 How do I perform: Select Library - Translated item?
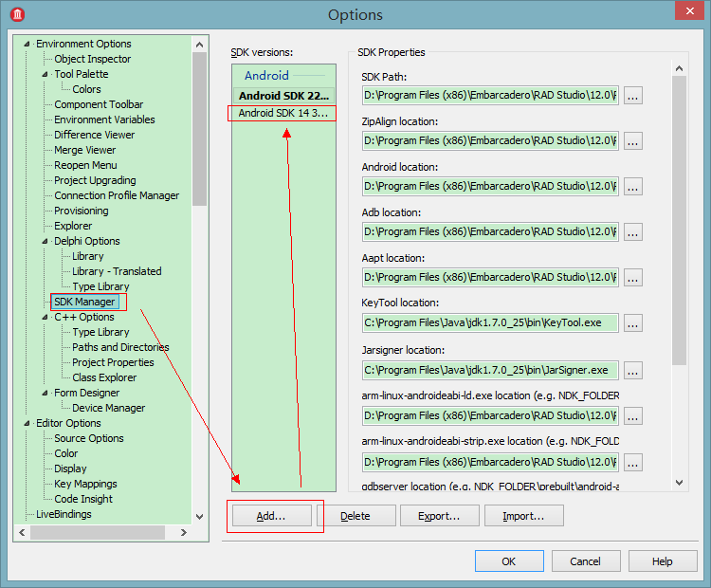click(117, 271)
